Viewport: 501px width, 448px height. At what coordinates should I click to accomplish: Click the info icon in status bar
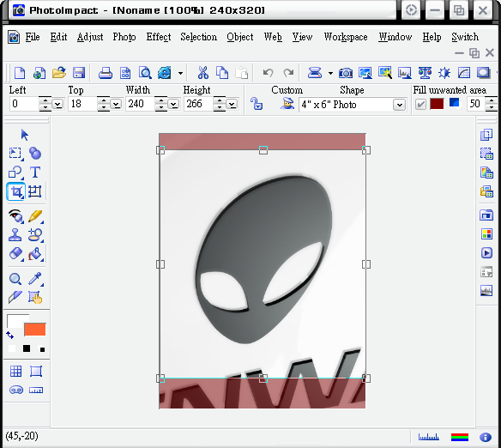coord(486,437)
